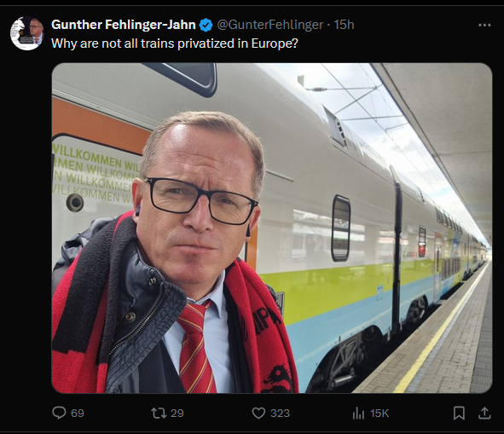Open the attached train selfie photo
This screenshot has width=504, height=434.
pos(271,228)
